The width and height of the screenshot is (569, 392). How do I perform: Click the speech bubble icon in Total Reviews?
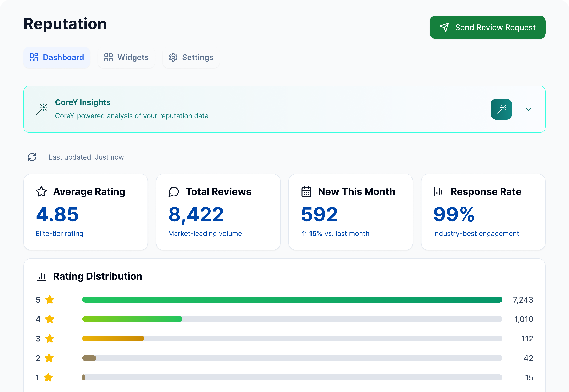click(x=174, y=192)
